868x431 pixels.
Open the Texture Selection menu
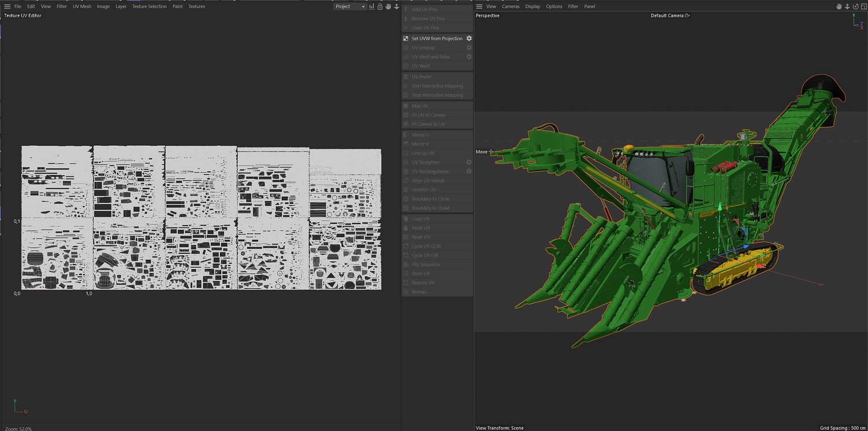tap(149, 6)
